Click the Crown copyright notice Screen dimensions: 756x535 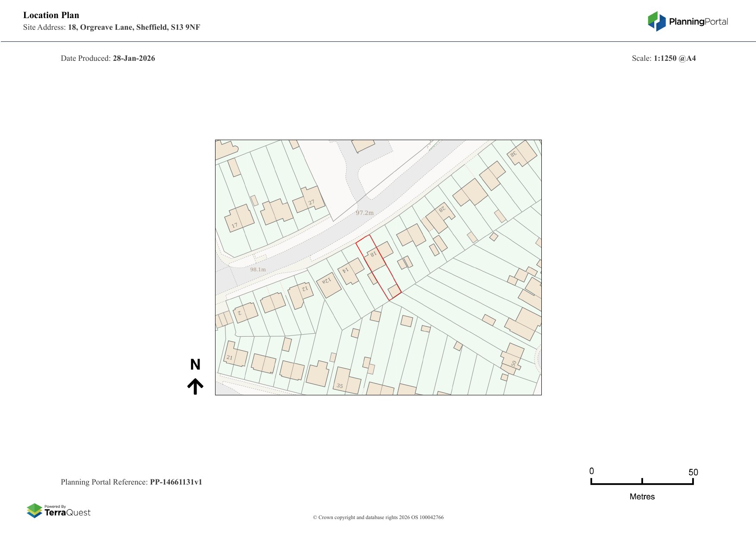[378, 517]
